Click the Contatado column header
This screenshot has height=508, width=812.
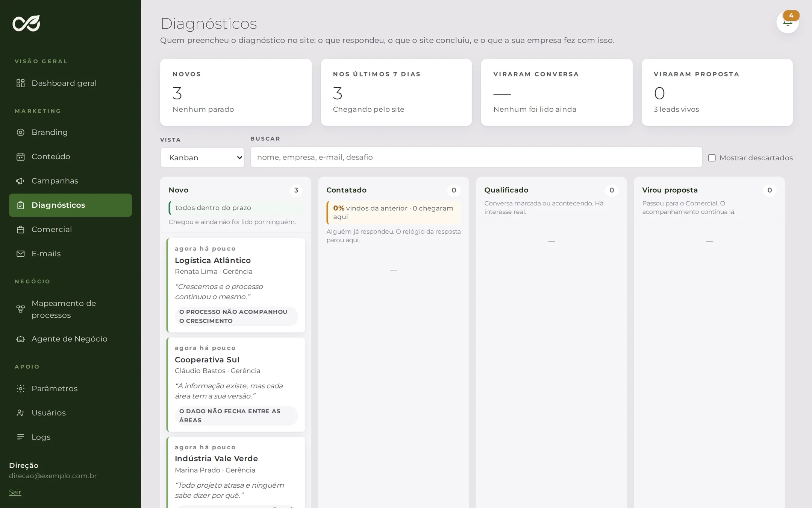[x=347, y=190]
